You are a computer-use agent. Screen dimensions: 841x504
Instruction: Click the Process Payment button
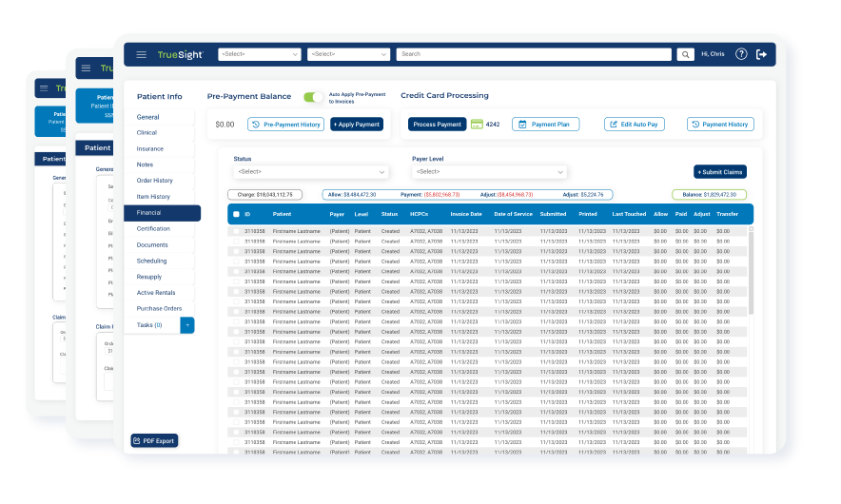(x=438, y=125)
